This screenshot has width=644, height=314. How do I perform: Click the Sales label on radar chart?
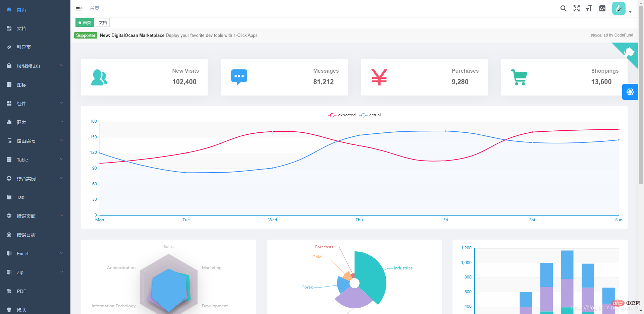[x=169, y=247]
